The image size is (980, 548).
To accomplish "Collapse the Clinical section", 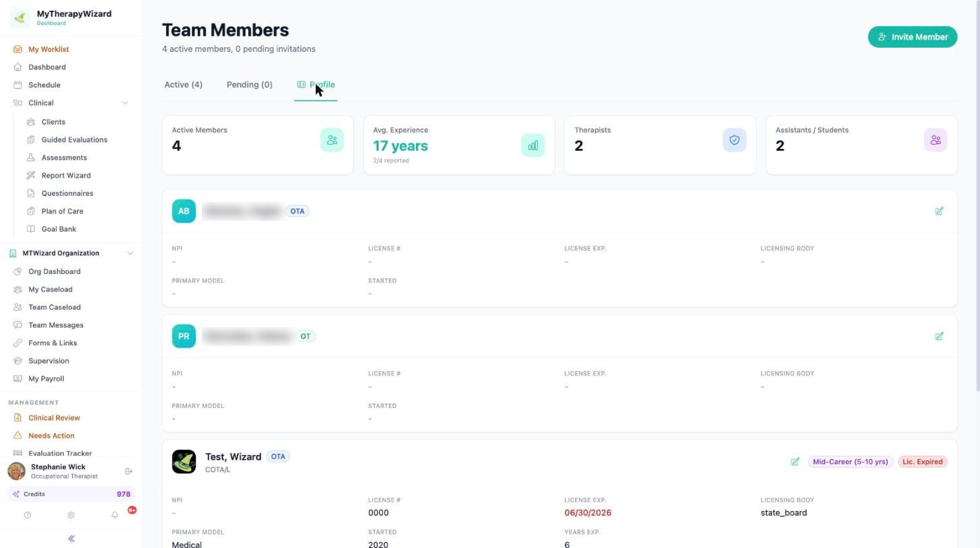I will click(125, 103).
